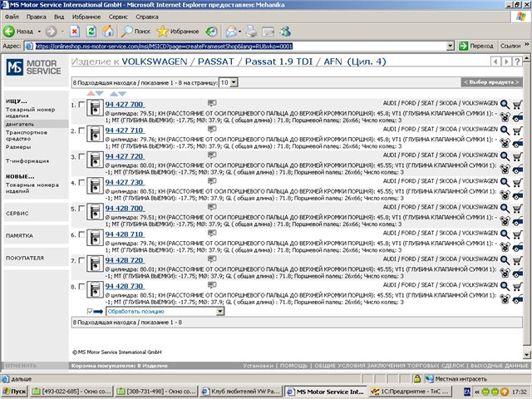Open the Справка menu
This screenshot has width=532, height=399.
[147, 17]
